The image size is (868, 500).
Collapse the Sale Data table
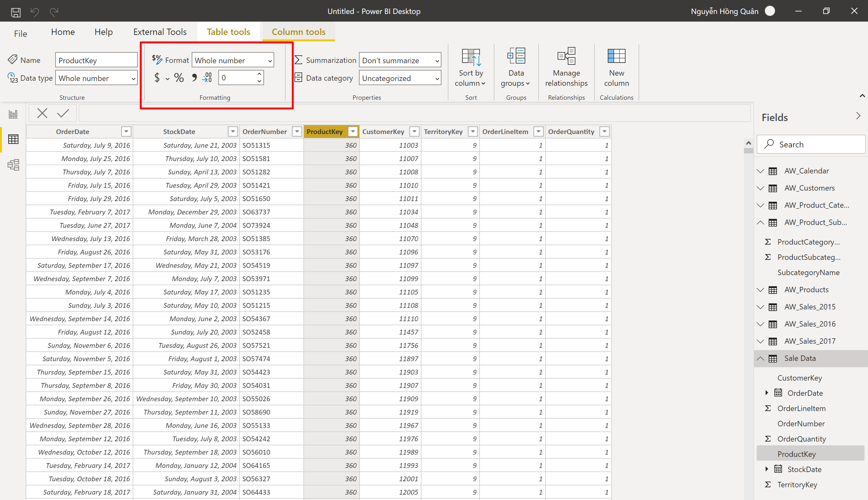point(760,359)
